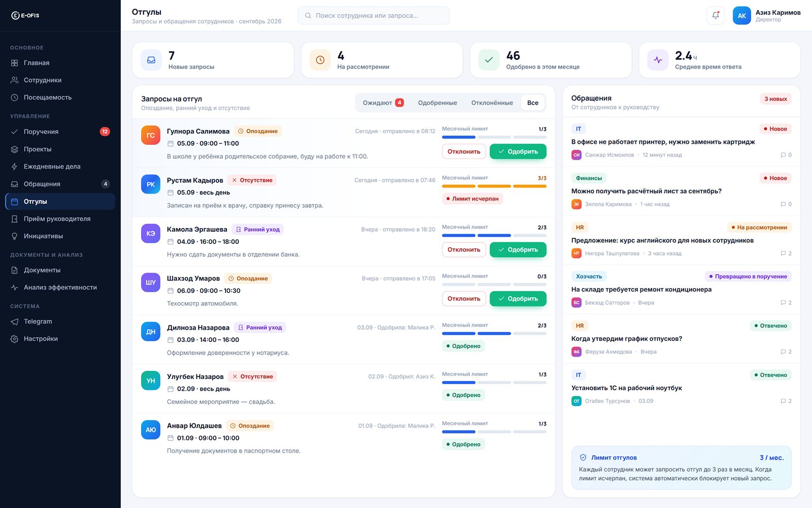Open the English course proposal appeal
The width and height of the screenshot is (812, 508).
point(681,240)
